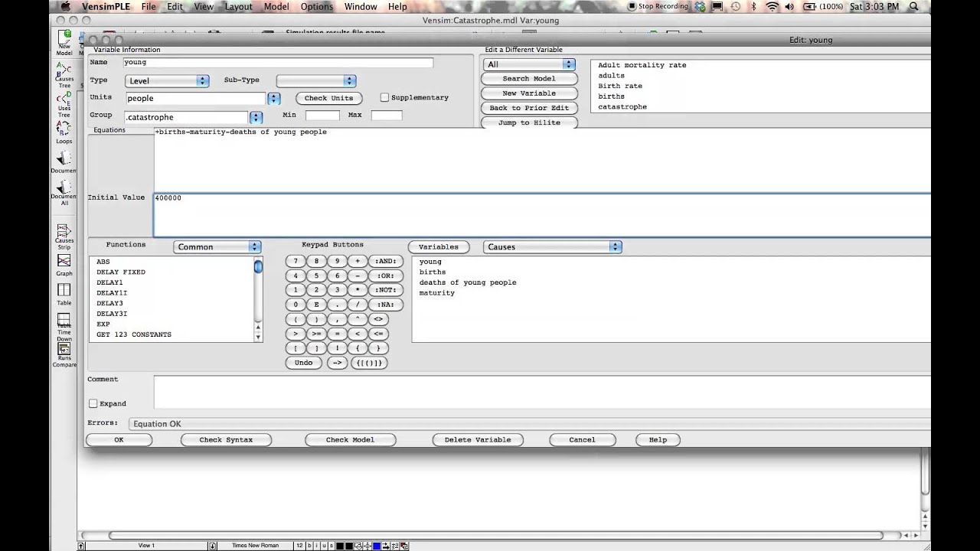Screen dimensions: 980x551
Task: Click the Check Syntax button
Action: 226,439
